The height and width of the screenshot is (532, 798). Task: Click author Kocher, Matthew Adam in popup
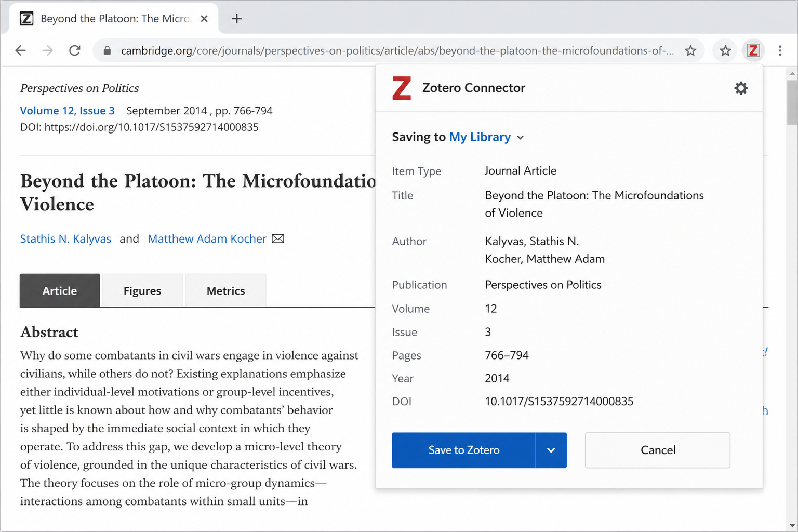point(545,259)
